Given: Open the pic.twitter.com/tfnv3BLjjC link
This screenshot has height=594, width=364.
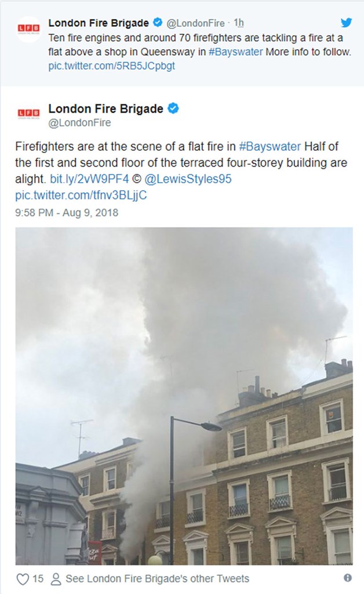Looking at the screenshot, I should click(81, 195).
